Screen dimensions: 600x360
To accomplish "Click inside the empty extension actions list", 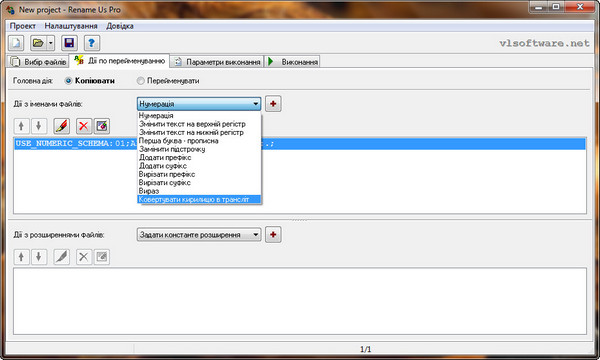I will coord(300,301).
